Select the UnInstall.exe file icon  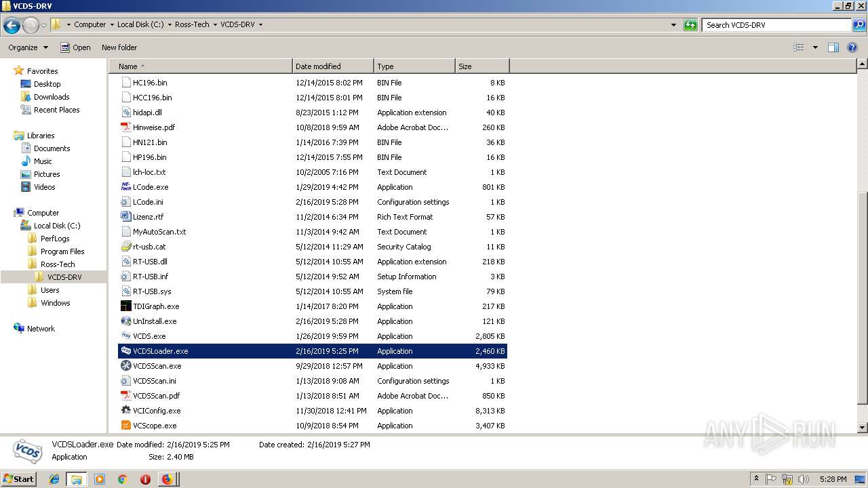tap(125, 321)
